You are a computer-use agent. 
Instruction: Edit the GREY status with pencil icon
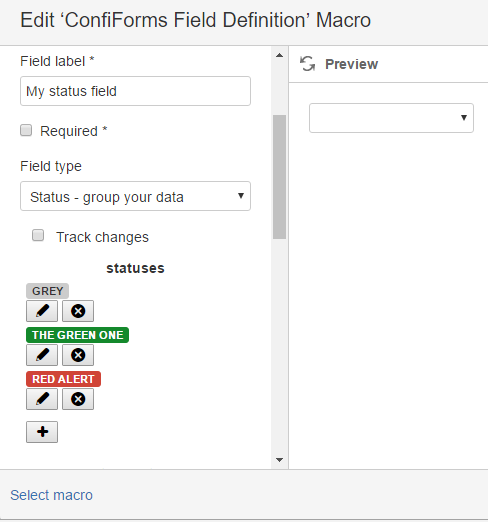[x=42, y=311]
